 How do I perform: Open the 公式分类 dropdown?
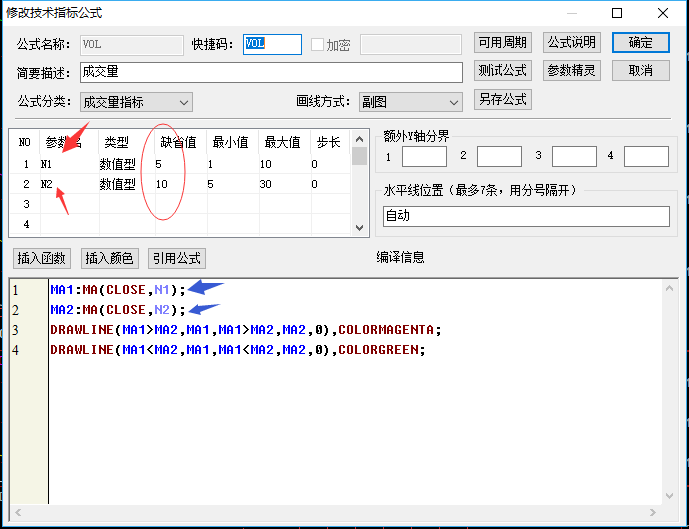[136, 102]
